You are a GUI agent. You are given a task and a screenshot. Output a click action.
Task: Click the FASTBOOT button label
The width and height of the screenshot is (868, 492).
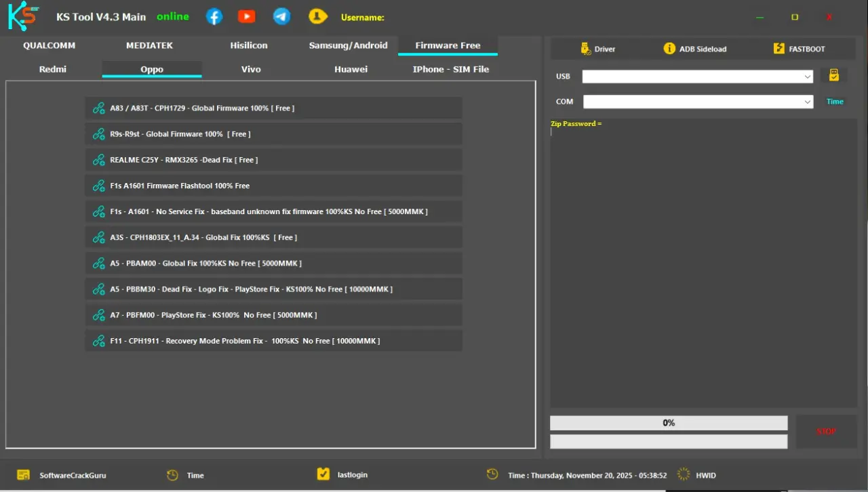pos(807,49)
